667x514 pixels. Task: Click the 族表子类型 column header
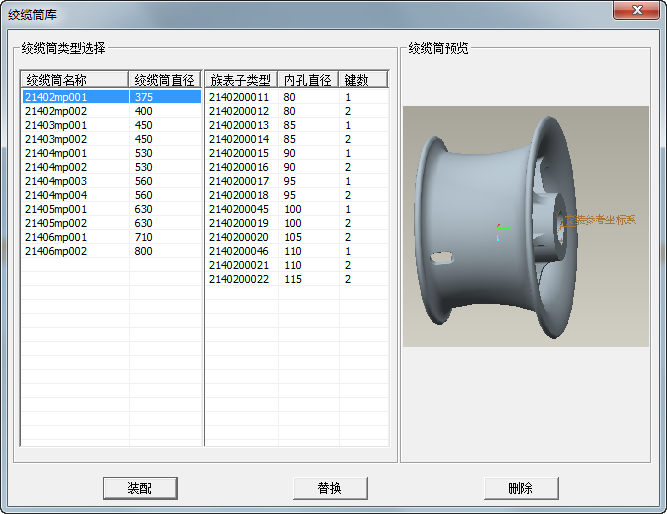[x=241, y=79]
